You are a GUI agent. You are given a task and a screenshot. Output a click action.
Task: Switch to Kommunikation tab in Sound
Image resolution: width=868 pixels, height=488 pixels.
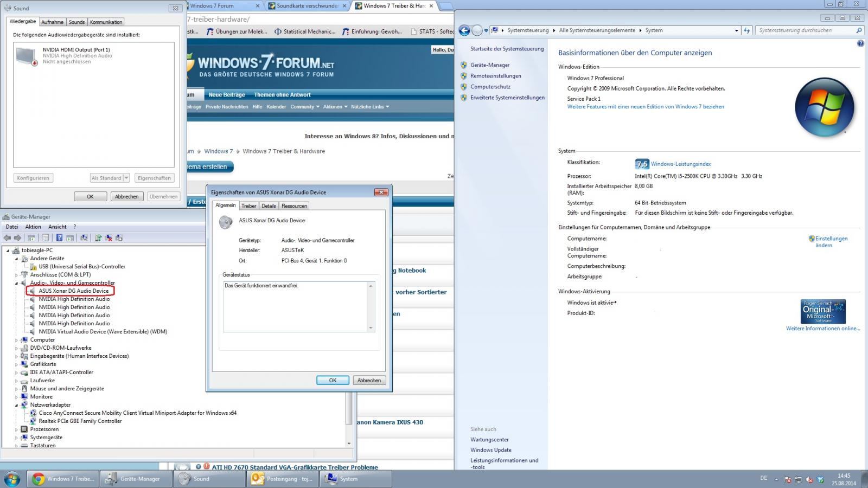(106, 22)
